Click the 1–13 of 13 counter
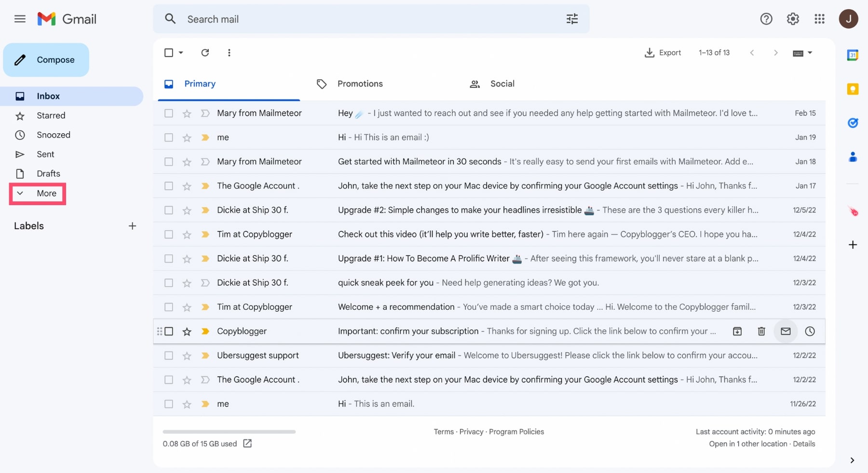This screenshot has width=868, height=473. tap(714, 53)
